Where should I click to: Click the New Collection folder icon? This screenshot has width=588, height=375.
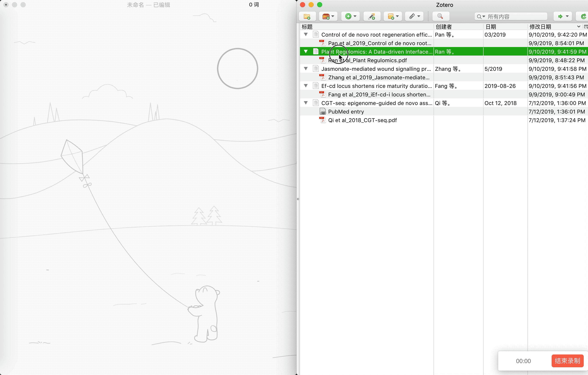click(307, 16)
